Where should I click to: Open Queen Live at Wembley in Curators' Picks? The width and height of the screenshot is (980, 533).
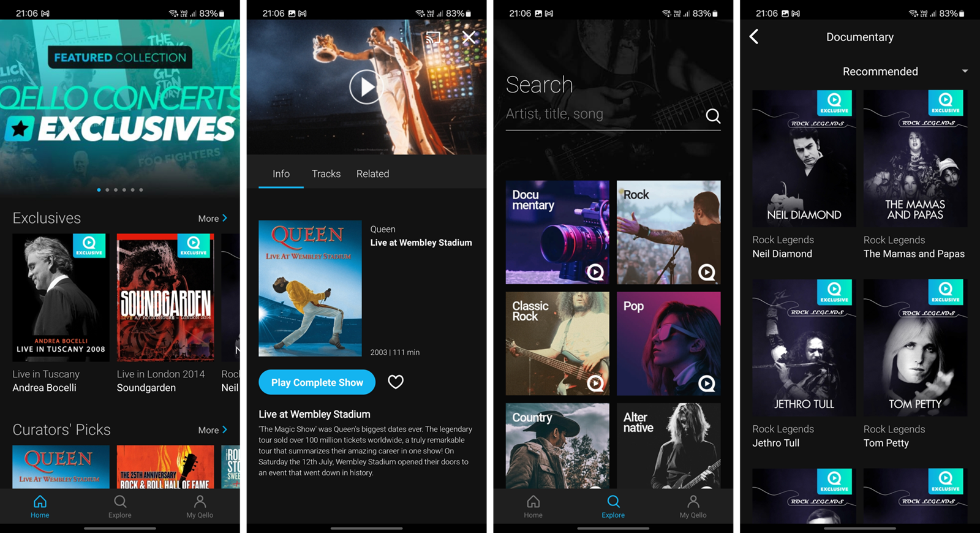coord(61,467)
